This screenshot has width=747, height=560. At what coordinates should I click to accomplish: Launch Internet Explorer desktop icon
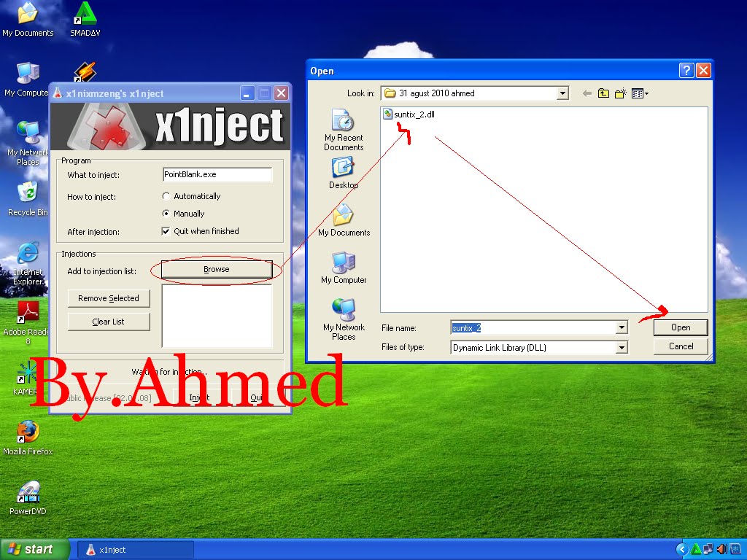coord(28,263)
